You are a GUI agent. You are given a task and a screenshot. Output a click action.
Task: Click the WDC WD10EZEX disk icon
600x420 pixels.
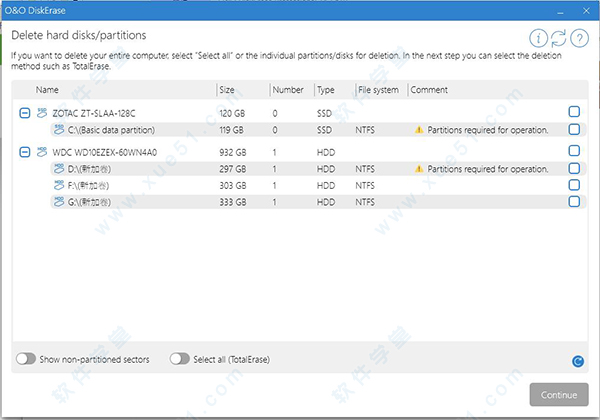click(x=42, y=152)
